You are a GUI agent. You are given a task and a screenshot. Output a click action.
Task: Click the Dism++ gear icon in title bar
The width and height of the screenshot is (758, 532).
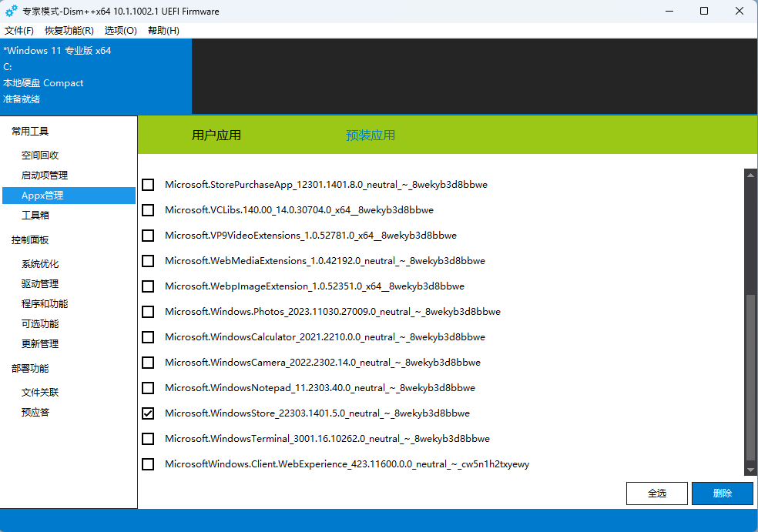[12, 12]
